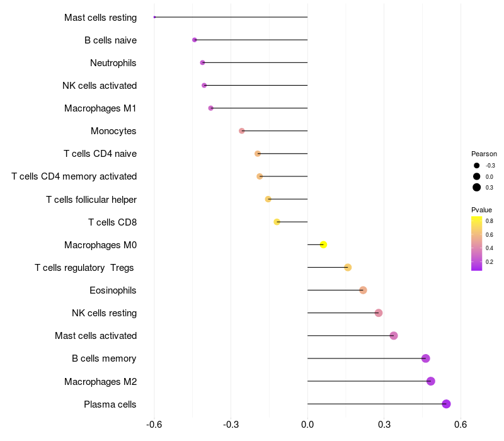Select the Neutrophils data point
This screenshot has height=441, width=504.
tap(202, 62)
